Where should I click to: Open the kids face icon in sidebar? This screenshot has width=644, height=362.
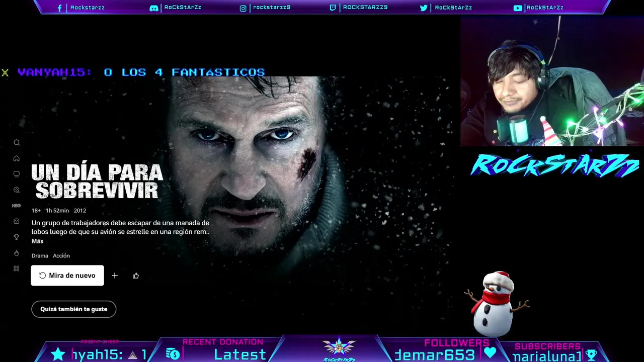17,221
